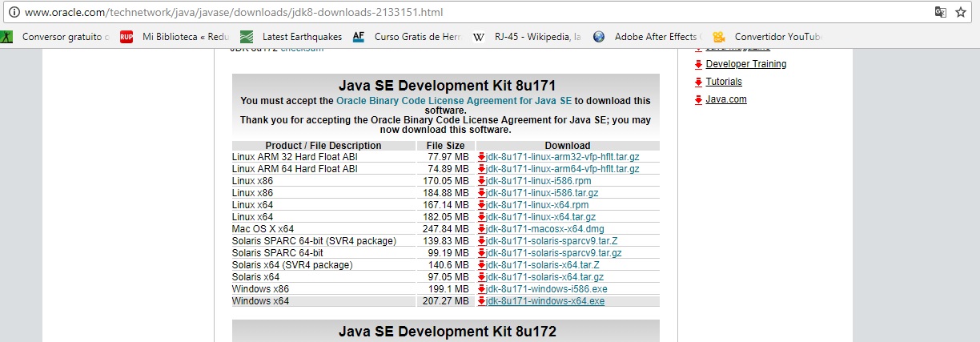Viewport: 980px width, 342px height.
Task: Download jdk-8u171-windows-x64.exe
Action: click(544, 301)
